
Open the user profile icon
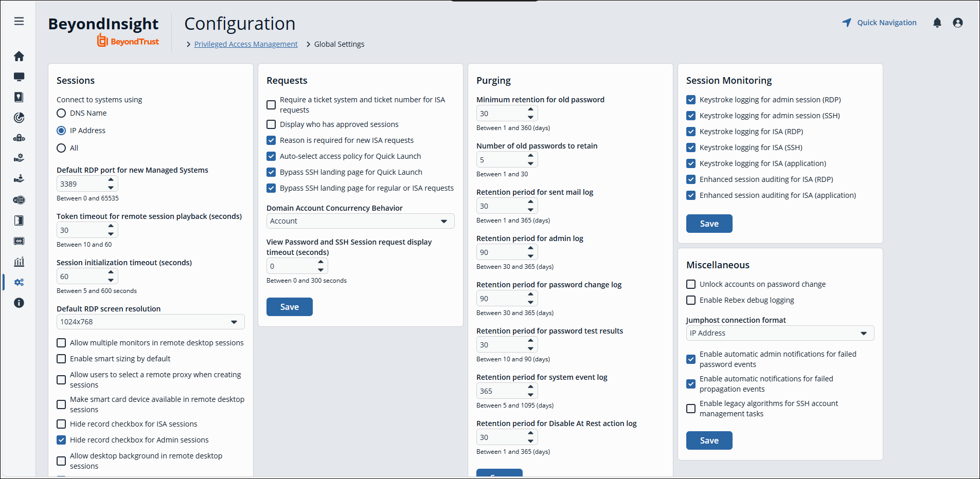pos(958,23)
